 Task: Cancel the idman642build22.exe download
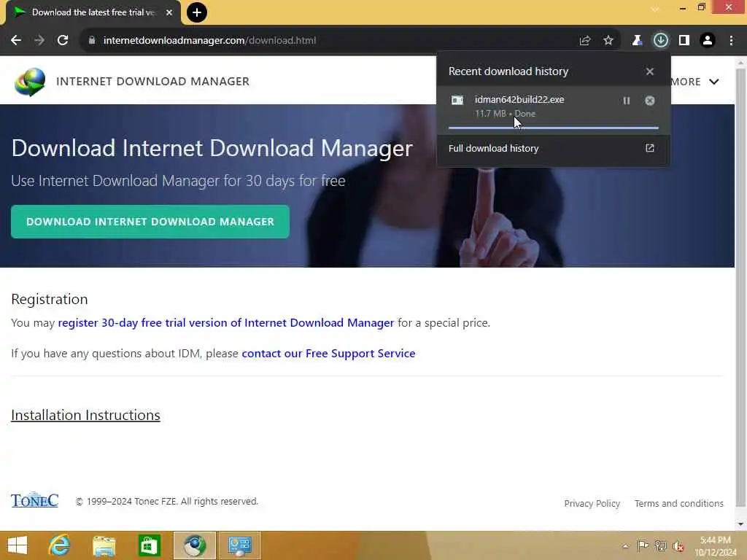650,101
